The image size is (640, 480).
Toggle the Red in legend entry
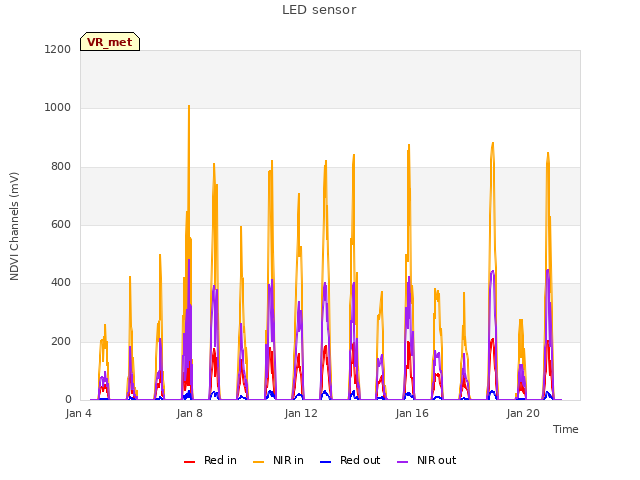210,460
